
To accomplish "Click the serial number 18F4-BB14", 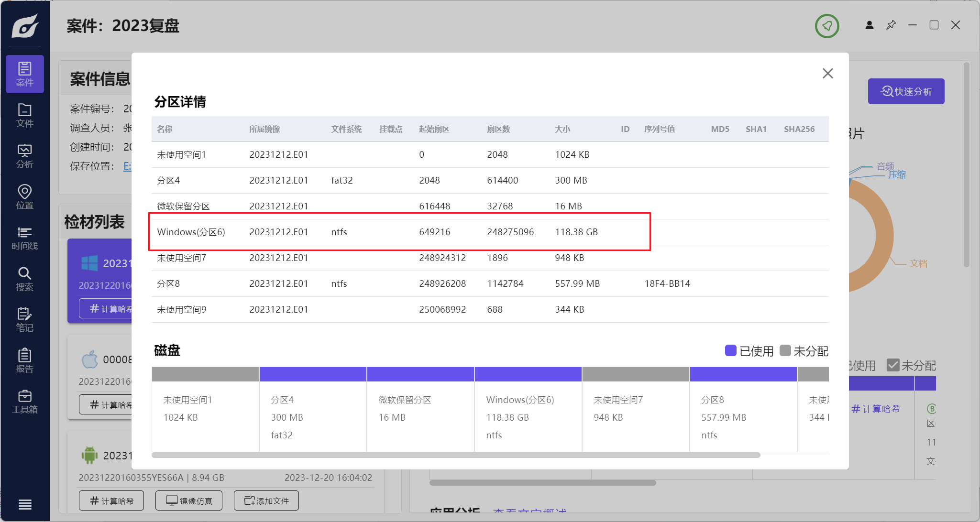I will pyautogui.click(x=667, y=283).
